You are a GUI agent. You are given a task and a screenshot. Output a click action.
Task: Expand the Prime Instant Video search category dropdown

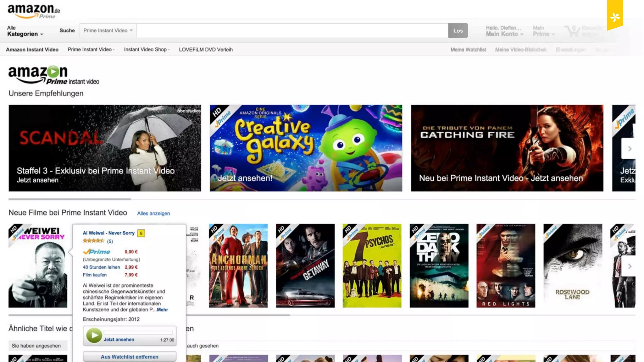(x=108, y=30)
